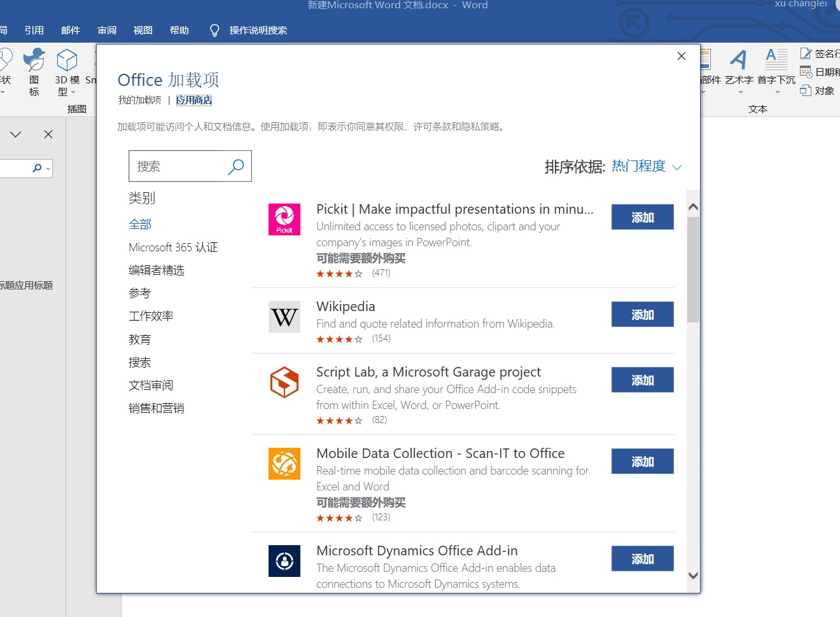Switch to 我的加载项 tab
Screen dimensions: 840x617
click(139, 100)
